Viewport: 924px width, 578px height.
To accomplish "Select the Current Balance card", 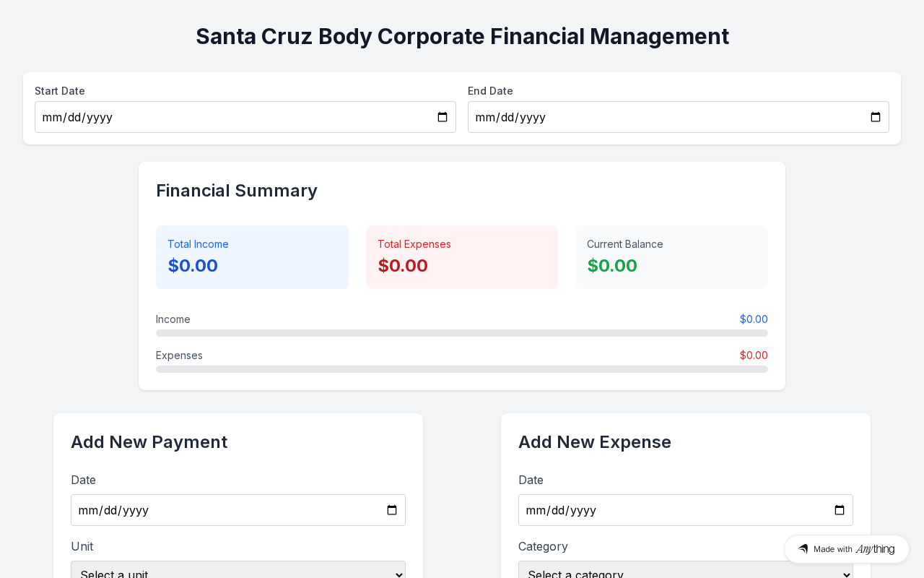I will 671,257.
